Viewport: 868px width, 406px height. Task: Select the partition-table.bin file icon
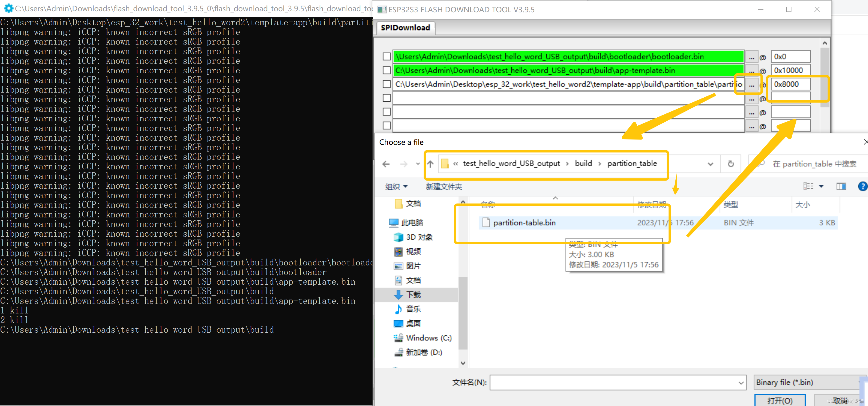click(486, 222)
